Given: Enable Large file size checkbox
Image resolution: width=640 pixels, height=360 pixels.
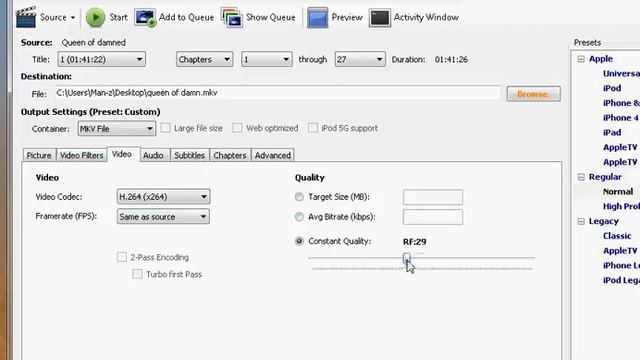Looking at the screenshot, I should click(165, 128).
